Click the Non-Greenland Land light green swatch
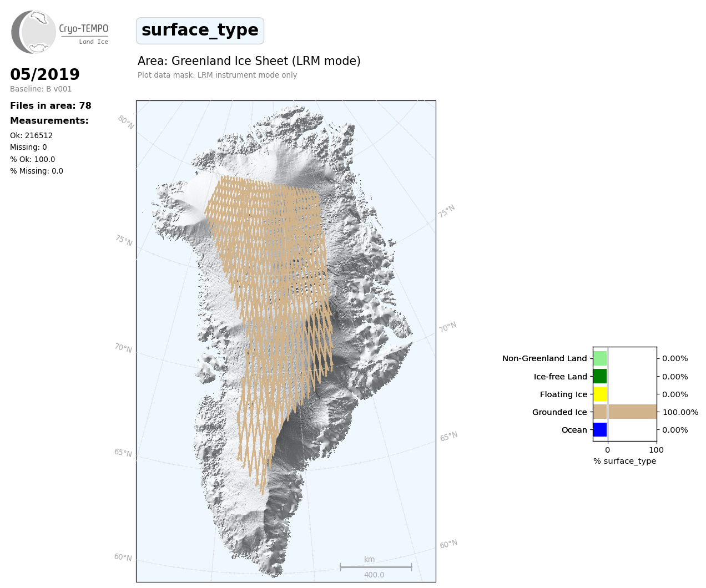 [600, 358]
